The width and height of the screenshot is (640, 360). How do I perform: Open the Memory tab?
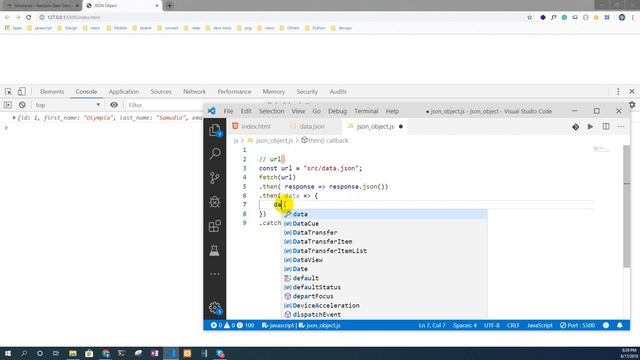click(x=273, y=91)
